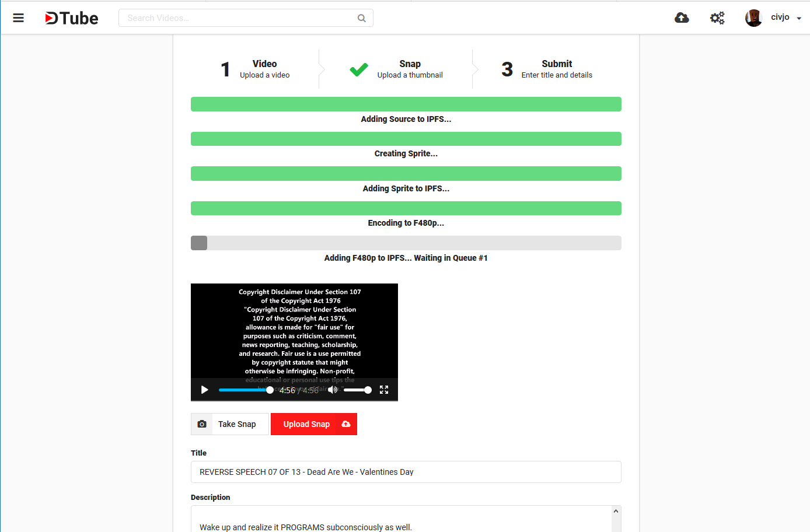
Task: Switch to the Video upload step
Action: click(x=257, y=68)
